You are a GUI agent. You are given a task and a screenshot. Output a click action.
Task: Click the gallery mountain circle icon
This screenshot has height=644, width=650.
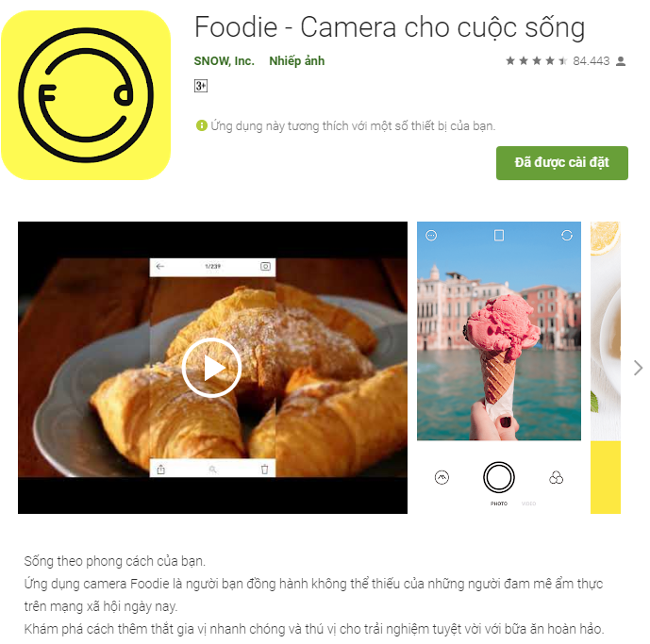(442, 477)
